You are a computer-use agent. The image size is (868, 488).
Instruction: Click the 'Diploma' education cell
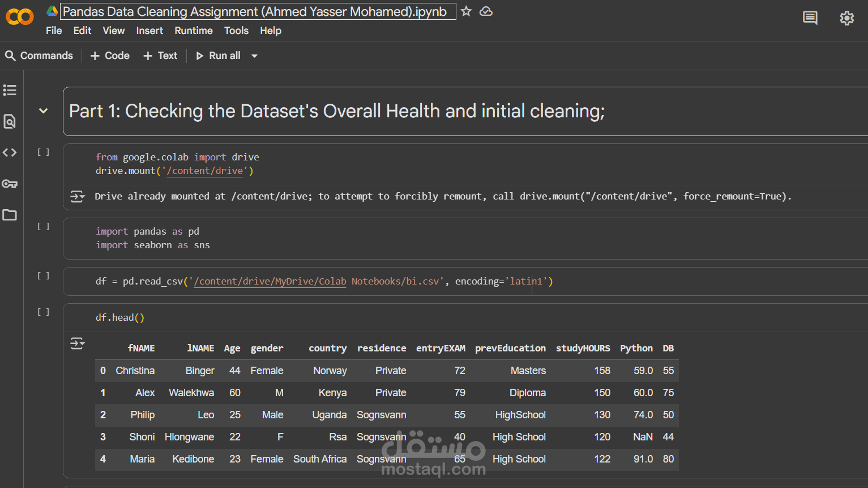(x=528, y=393)
